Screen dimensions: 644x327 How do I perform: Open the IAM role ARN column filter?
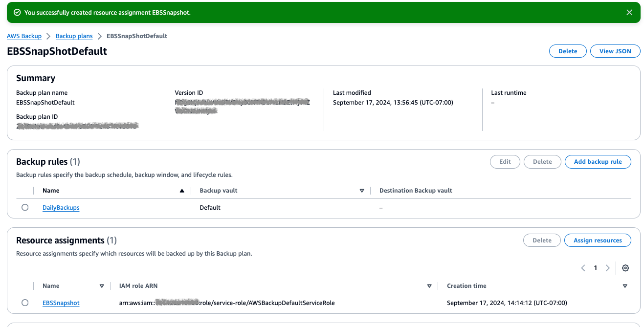[x=429, y=285]
